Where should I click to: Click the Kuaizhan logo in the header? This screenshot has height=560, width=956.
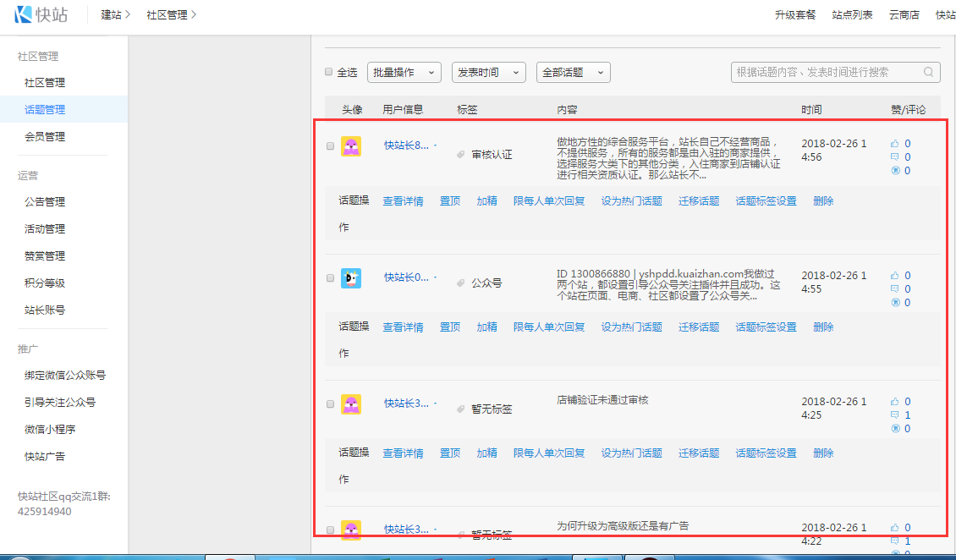coord(41,14)
